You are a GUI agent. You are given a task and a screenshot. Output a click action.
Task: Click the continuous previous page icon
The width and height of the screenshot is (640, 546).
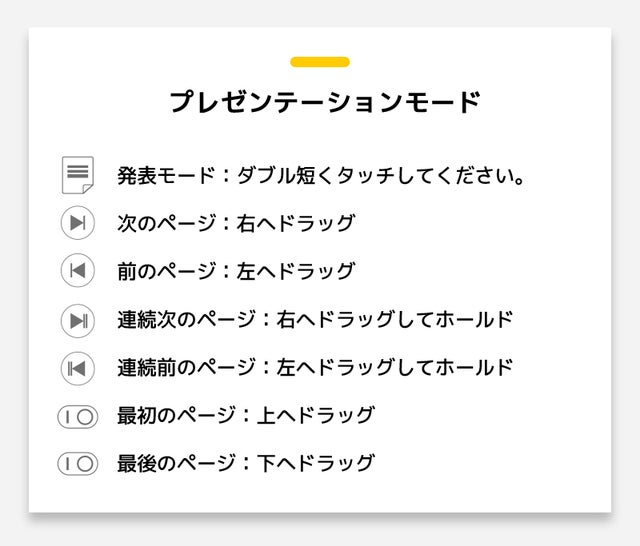78,368
